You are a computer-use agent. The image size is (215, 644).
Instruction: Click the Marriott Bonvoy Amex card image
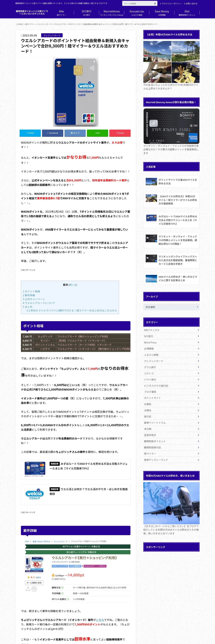point(171,126)
